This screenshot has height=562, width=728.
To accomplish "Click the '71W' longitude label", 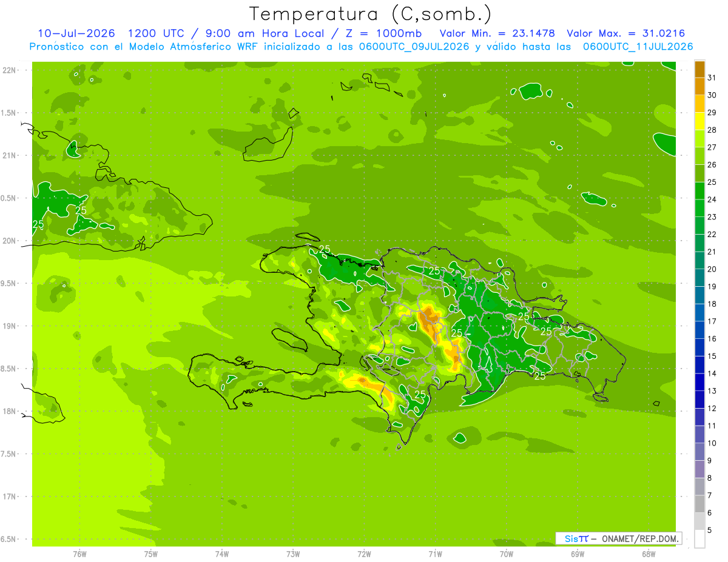I will (x=435, y=554).
